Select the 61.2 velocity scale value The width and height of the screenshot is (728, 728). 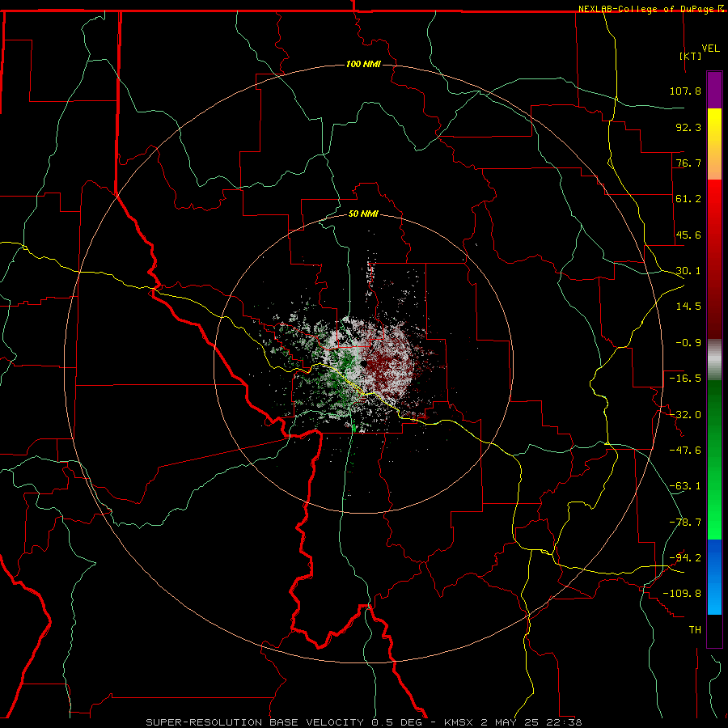click(688, 199)
